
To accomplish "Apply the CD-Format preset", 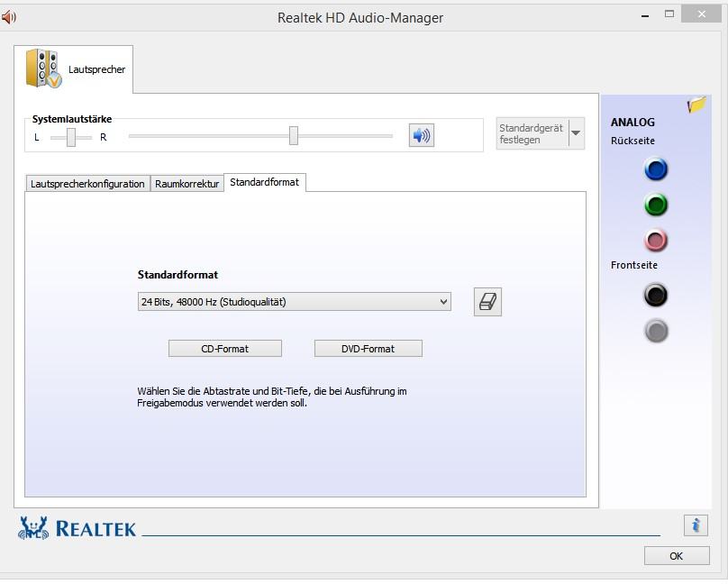I will click(224, 349).
